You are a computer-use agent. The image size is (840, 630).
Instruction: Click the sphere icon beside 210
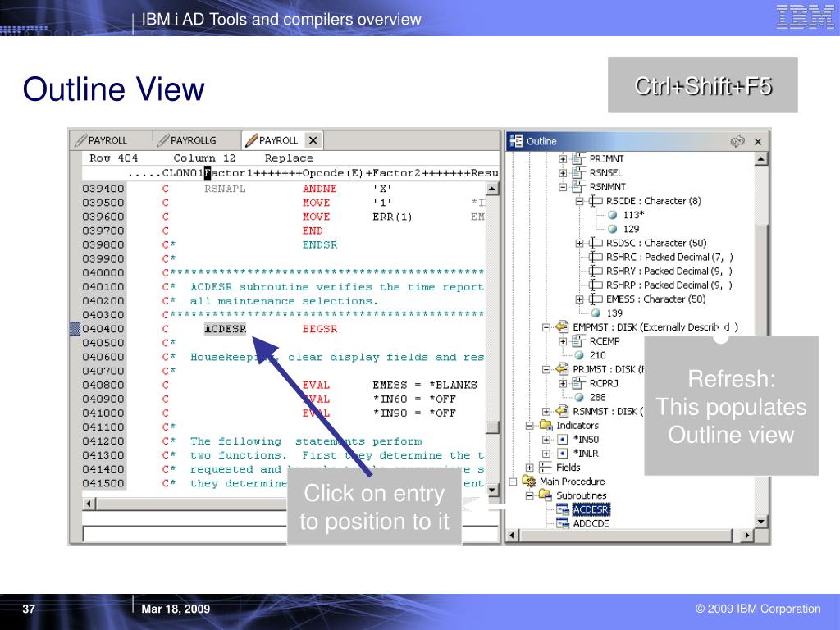[x=579, y=355]
